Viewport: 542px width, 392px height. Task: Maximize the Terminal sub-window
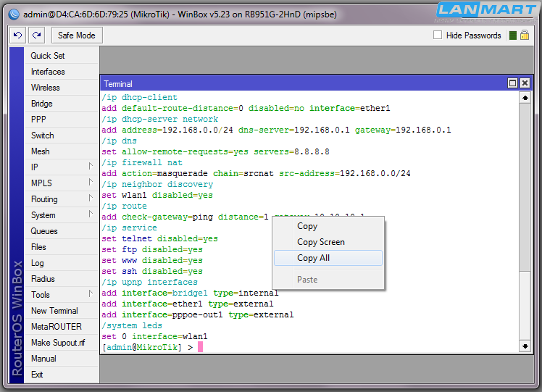point(512,83)
